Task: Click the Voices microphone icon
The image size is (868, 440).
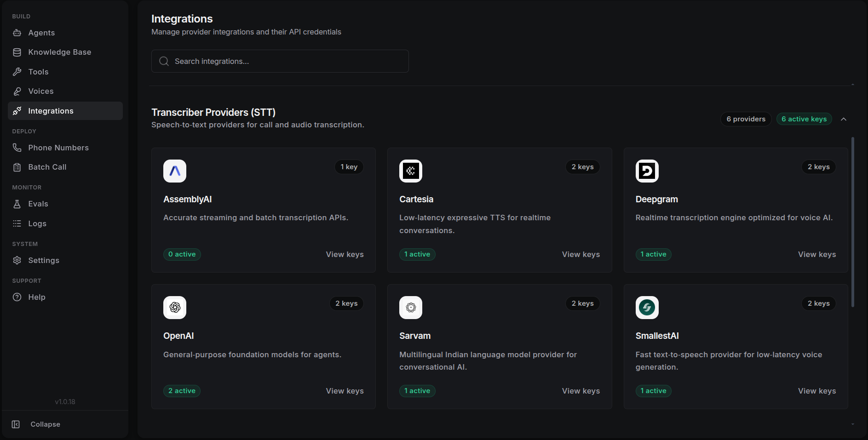Action: 17,91
